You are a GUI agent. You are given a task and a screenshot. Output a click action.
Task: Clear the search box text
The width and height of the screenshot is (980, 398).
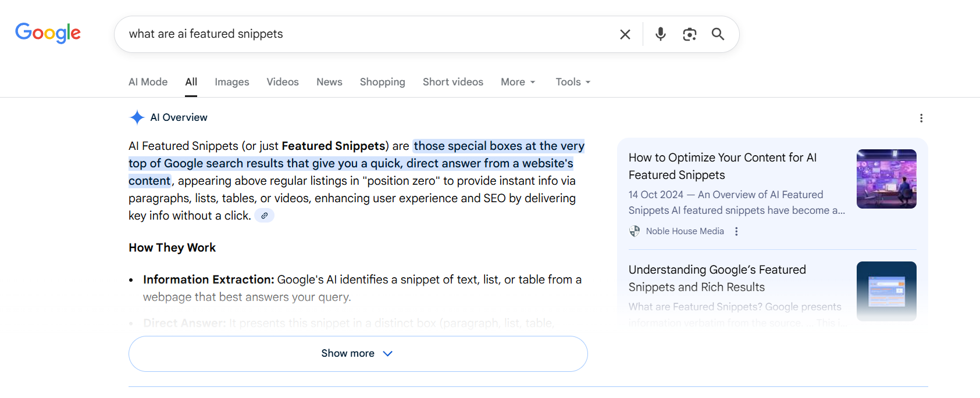point(625,34)
